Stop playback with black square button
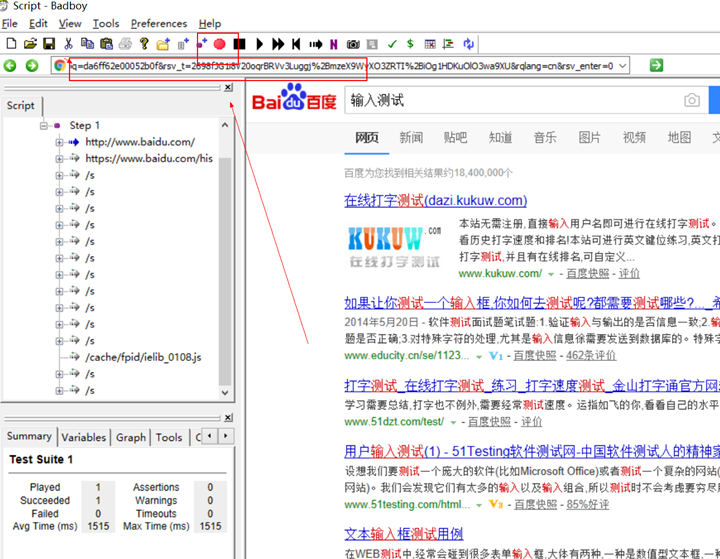Viewport: 720px width, 559px height. point(239,44)
